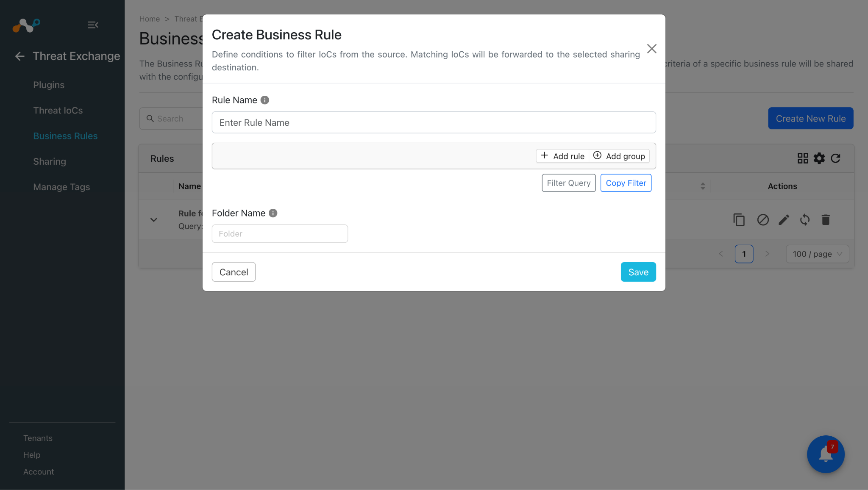Click the Copy Filter button

[626, 183]
